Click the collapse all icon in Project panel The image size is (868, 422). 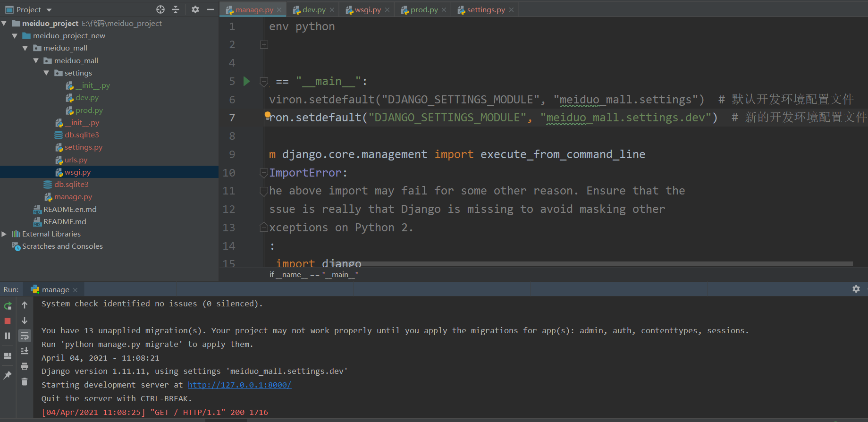176,9
